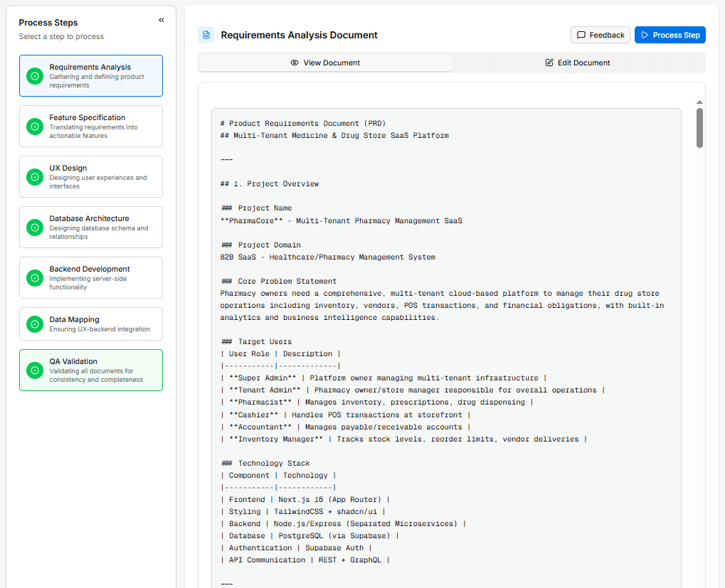Click the Process Step button

point(670,34)
